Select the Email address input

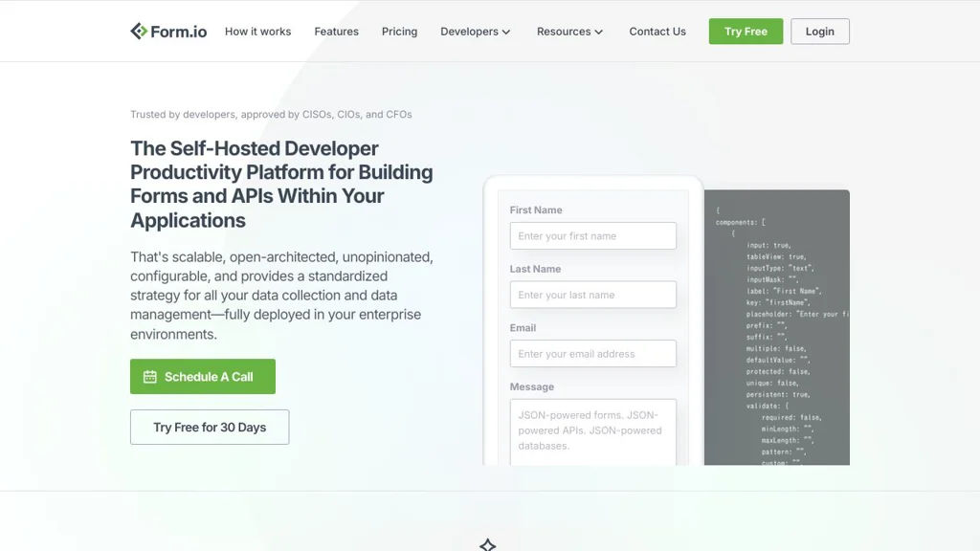[592, 354]
